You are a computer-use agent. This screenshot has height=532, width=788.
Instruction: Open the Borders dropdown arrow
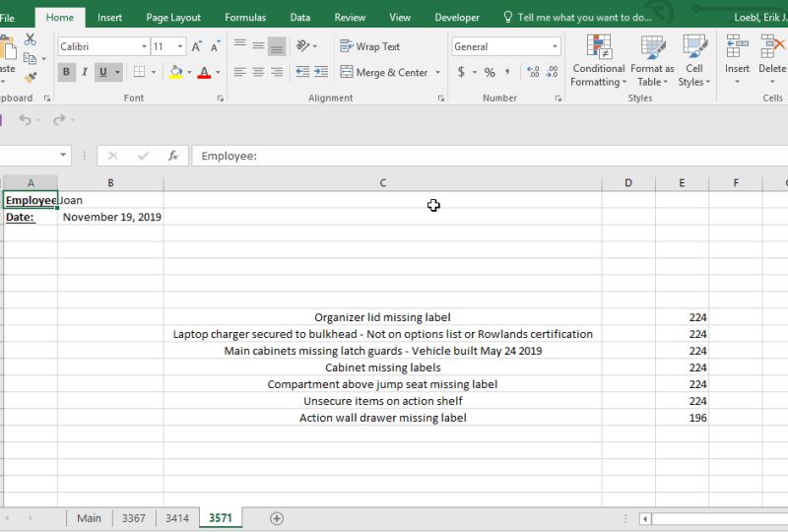[x=154, y=72]
